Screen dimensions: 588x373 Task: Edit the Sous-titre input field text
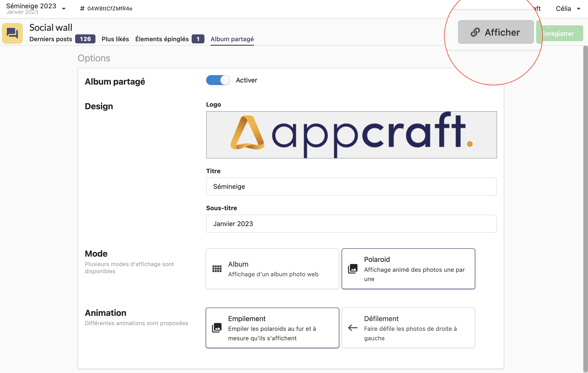click(351, 223)
